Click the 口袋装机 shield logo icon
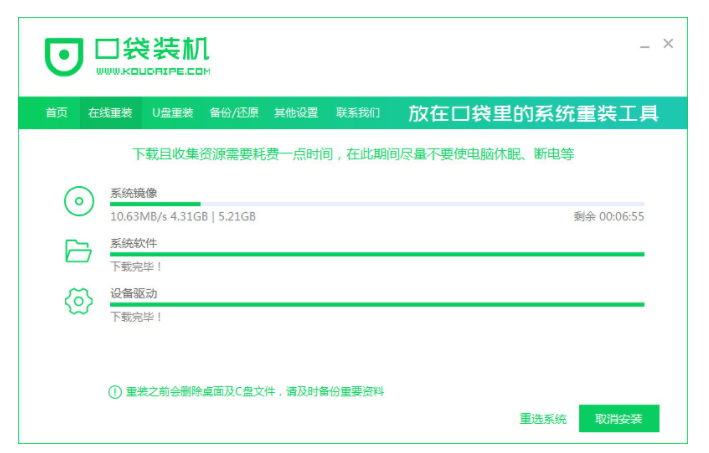 click(x=64, y=57)
